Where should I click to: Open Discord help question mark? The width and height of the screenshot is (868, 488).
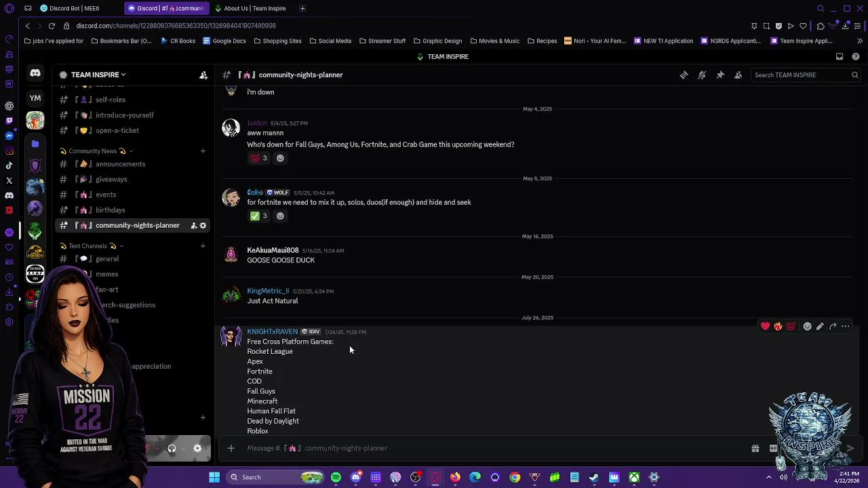pyautogui.click(x=856, y=57)
